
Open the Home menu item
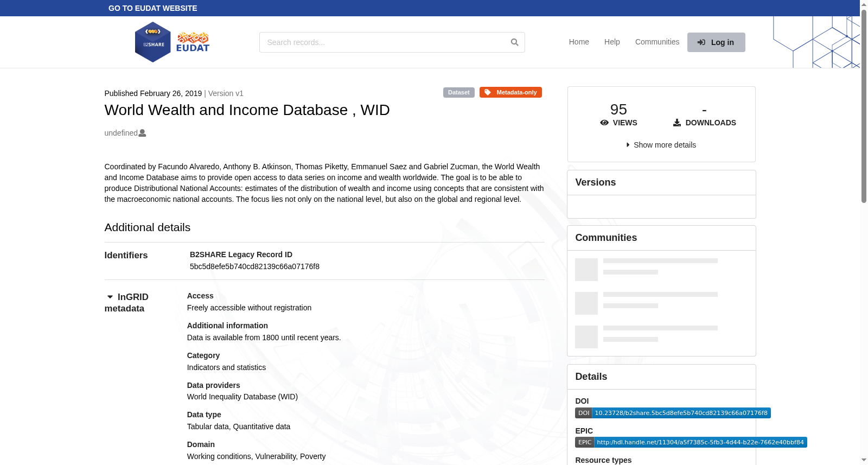tap(579, 42)
